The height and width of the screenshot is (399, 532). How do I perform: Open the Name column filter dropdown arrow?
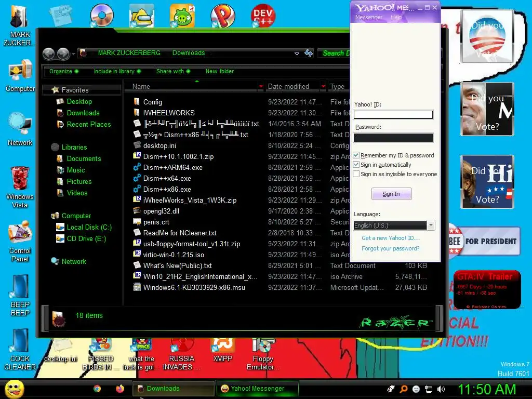point(261,87)
